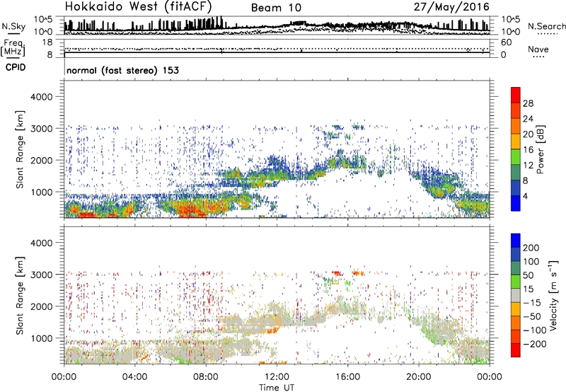Click the "N.Sky" legend label
The image size is (566, 392).
click(13, 26)
